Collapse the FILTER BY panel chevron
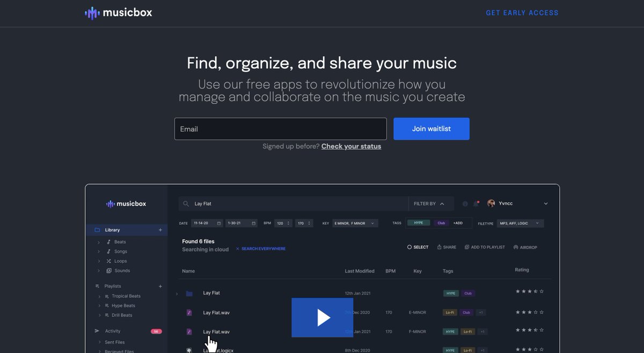 coord(442,204)
